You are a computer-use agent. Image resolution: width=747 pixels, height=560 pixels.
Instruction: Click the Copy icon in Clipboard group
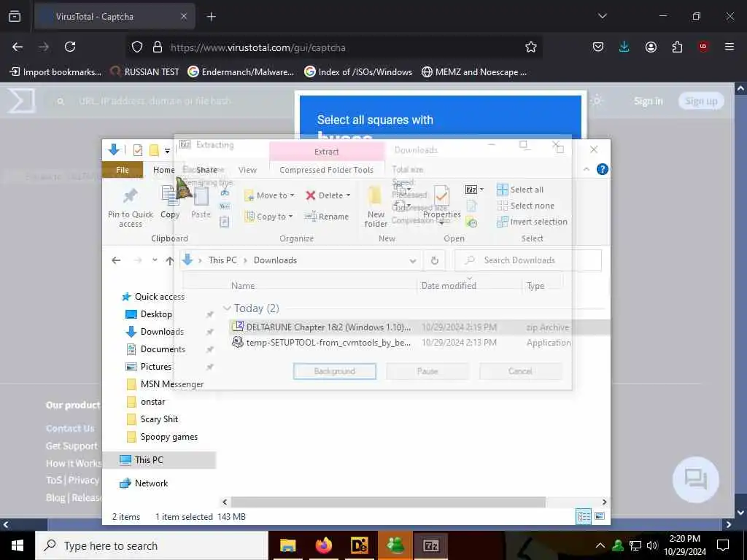(x=169, y=195)
